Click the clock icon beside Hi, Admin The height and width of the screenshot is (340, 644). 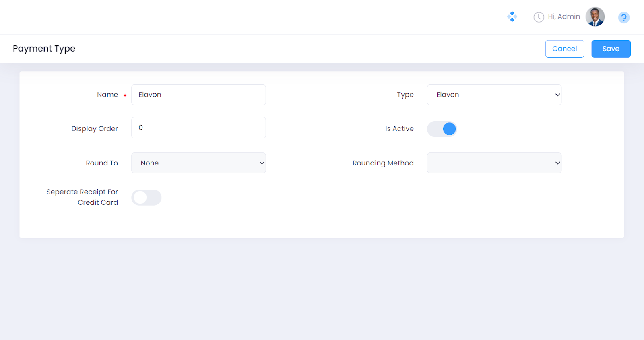539,17
